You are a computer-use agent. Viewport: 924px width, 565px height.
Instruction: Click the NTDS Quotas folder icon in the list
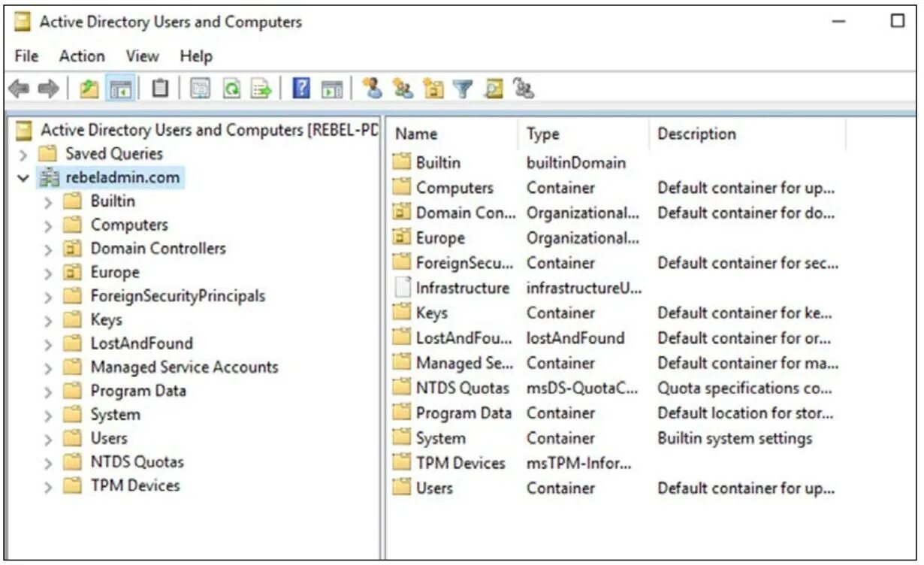pyautogui.click(x=403, y=388)
